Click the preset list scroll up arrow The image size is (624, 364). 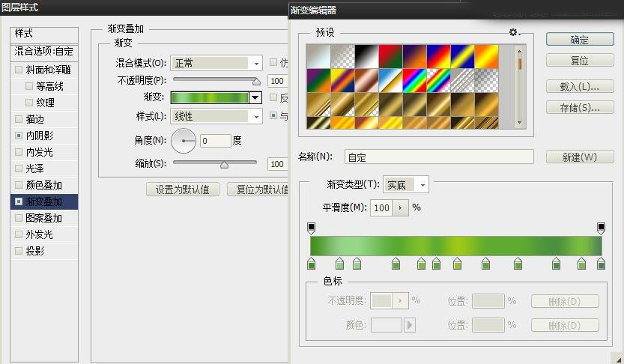point(519,51)
